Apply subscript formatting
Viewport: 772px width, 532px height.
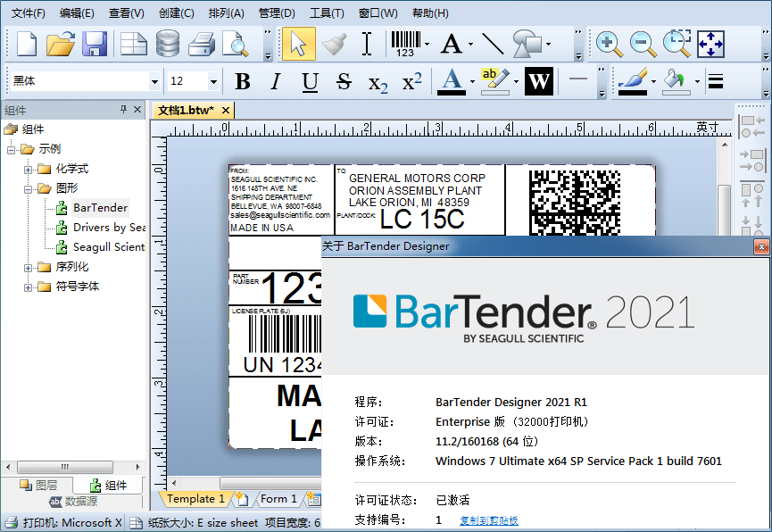[x=378, y=82]
